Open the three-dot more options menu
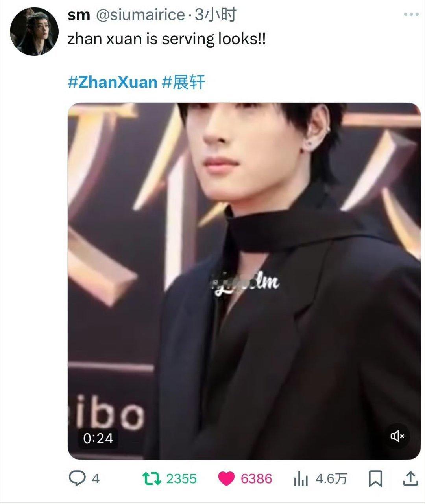Viewport: 425px width, 504px height. (x=411, y=15)
